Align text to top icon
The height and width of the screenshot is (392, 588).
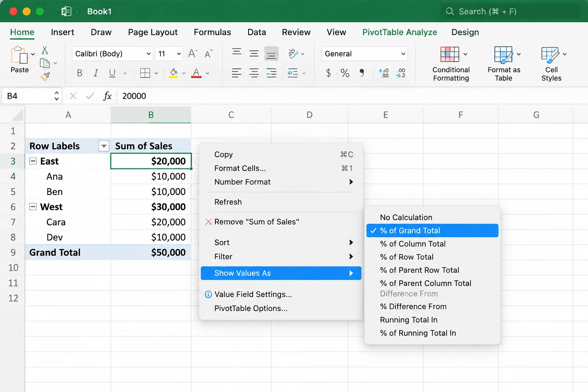pyautogui.click(x=237, y=52)
